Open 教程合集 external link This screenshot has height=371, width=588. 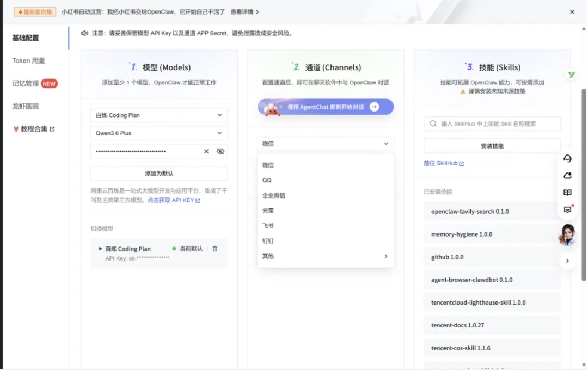click(x=34, y=129)
